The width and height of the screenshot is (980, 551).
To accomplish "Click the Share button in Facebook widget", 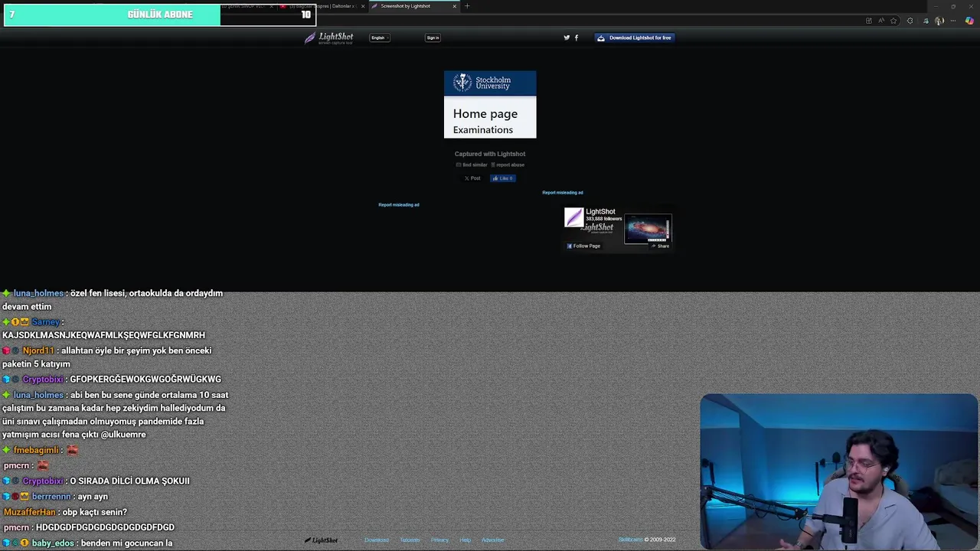I will click(x=661, y=246).
